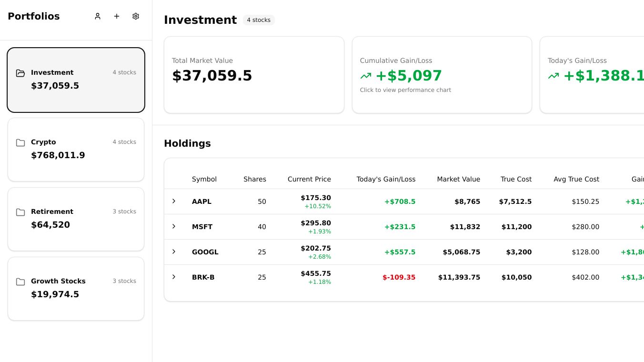The height and width of the screenshot is (362, 644).
Task: Click the folder icon beside Retirement
Action: [20, 212]
